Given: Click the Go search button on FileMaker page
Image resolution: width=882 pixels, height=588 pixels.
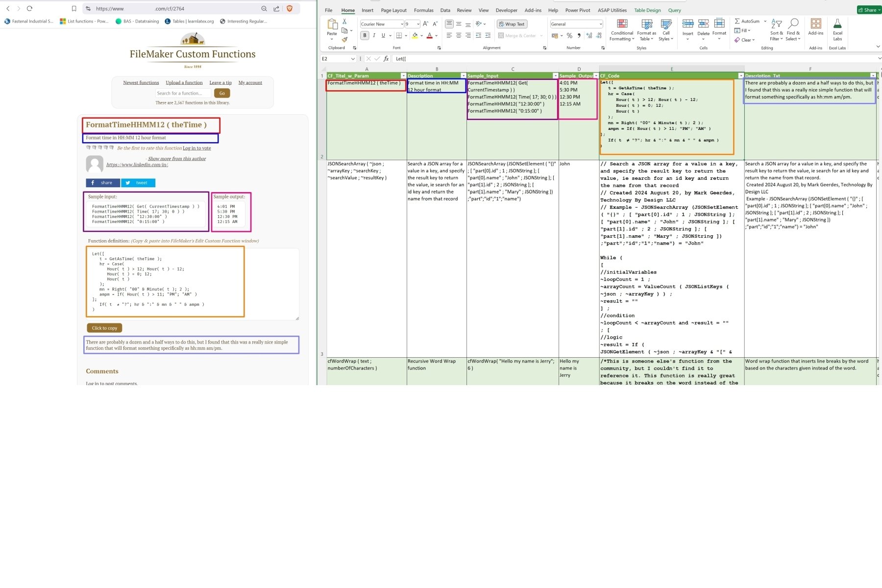Looking at the screenshot, I should coord(222,93).
